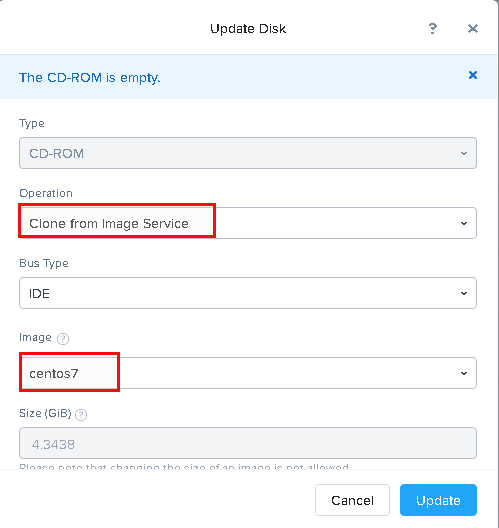The image size is (499, 528).
Task: Click the blue Update button
Action: click(x=438, y=500)
